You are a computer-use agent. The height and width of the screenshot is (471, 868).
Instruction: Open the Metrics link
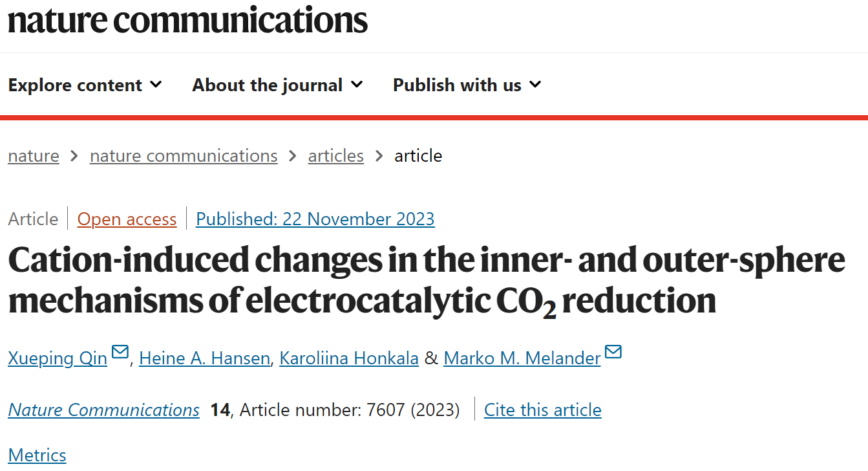(x=37, y=455)
